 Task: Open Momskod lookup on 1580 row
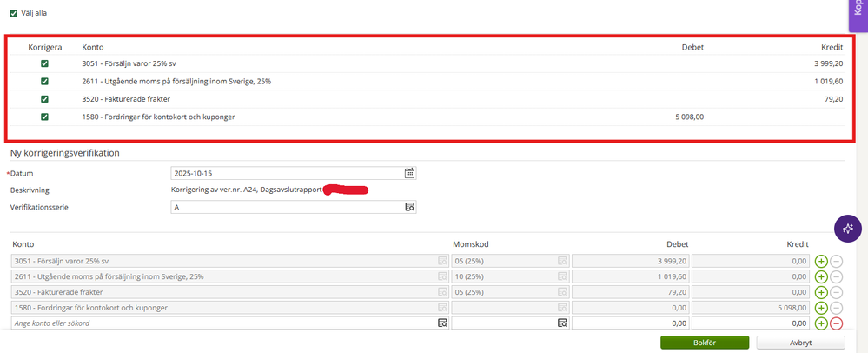tap(562, 308)
